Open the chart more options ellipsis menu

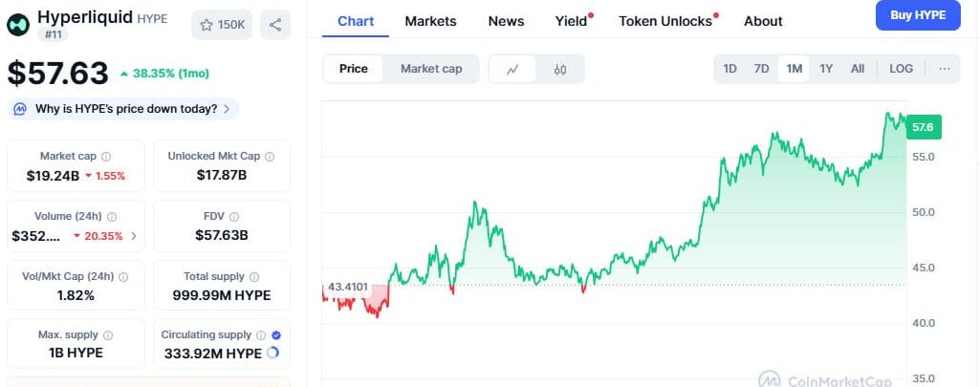pyautogui.click(x=945, y=69)
